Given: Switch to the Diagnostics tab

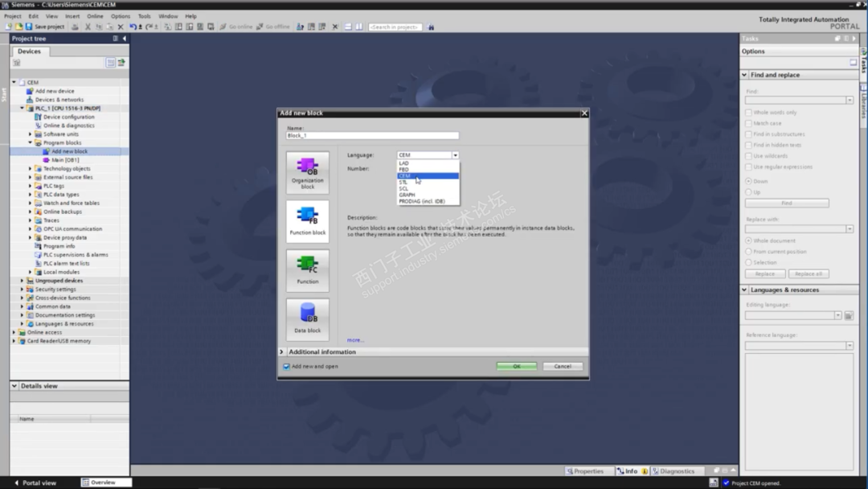Looking at the screenshot, I should (x=674, y=471).
